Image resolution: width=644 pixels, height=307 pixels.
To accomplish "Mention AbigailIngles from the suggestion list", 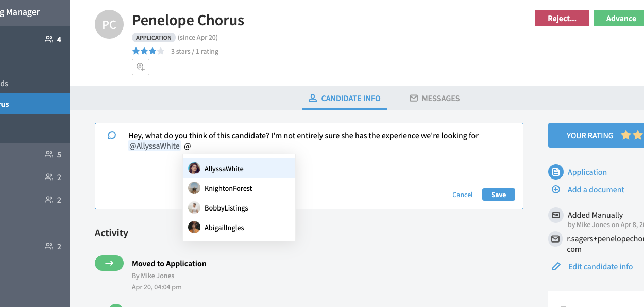I will [239, 228].
